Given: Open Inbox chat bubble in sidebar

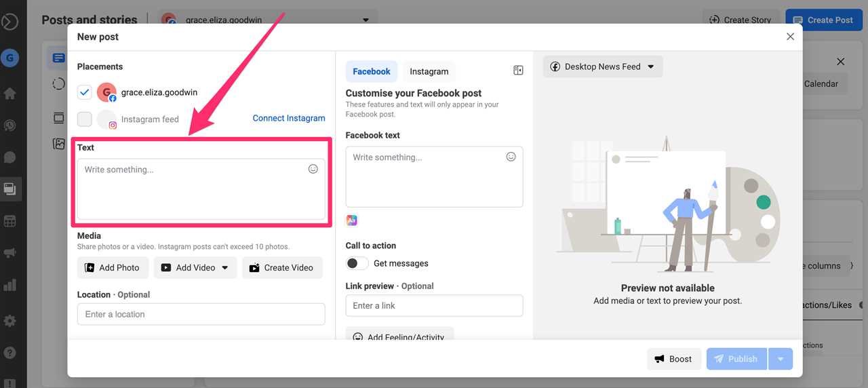Looking at the screenshot, I should coord(9,157).
